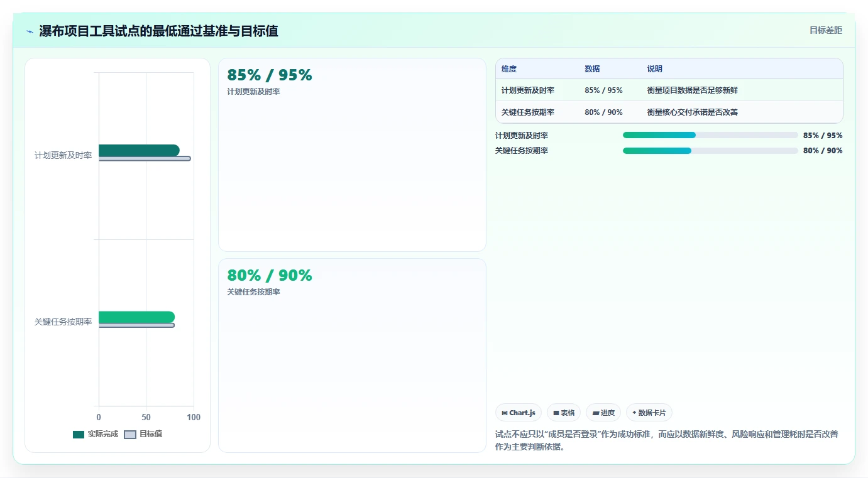Click the 计划更新及时率 table row cell
The image size is (868, 478).
point(528,90)
